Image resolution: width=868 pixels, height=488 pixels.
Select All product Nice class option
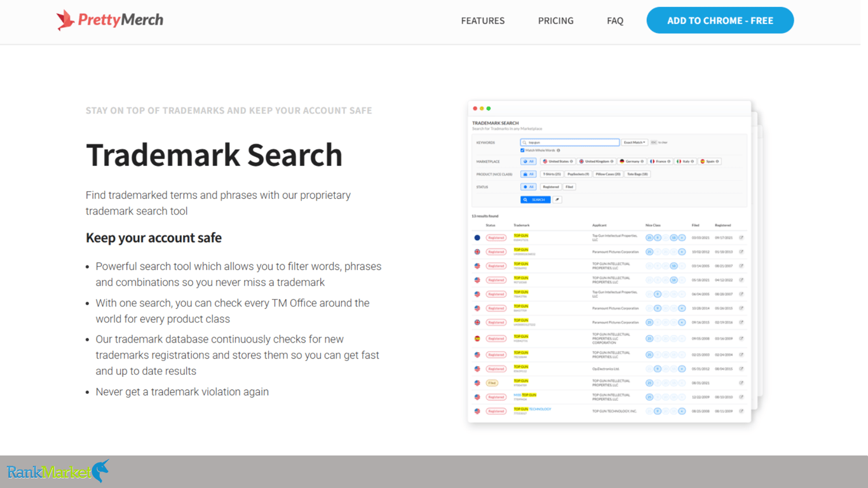tap(529, 174)
